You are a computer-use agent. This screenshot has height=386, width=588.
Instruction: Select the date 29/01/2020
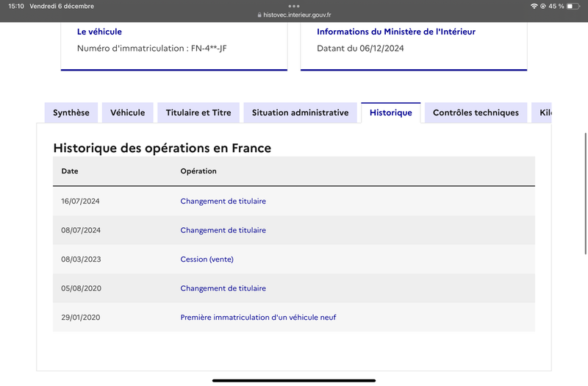coord(81,318)
